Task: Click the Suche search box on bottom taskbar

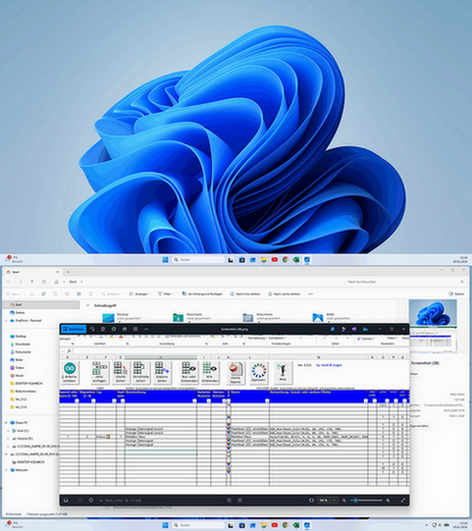Action: pos(198,525)
